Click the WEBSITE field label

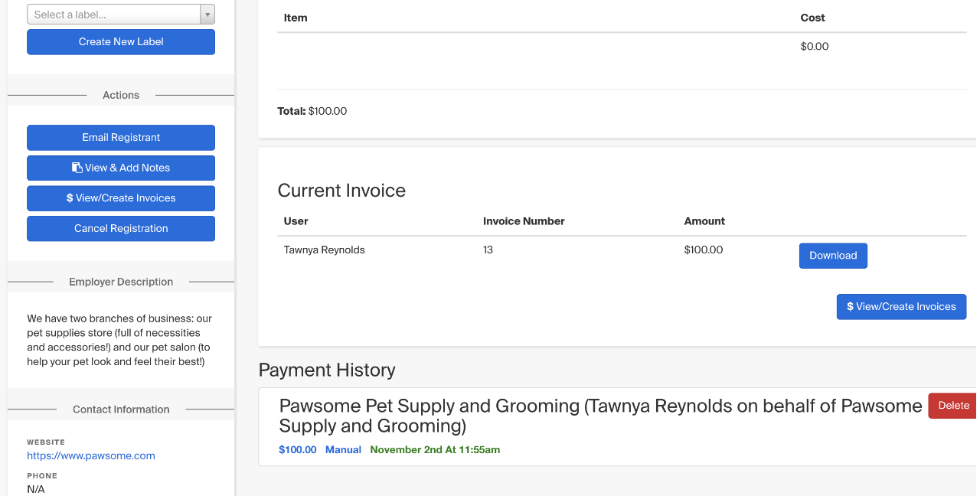point(46,442)
